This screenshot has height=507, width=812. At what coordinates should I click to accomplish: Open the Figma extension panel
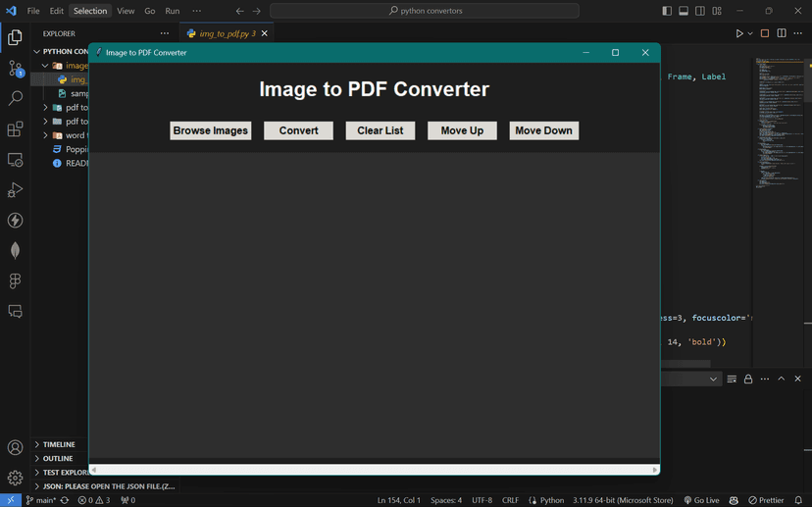[x=15, y=281]
